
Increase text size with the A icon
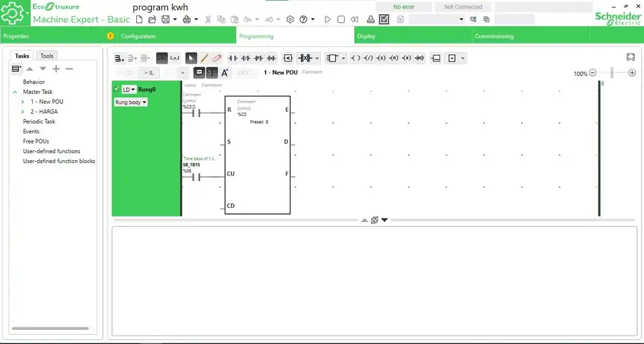point(225,72)
